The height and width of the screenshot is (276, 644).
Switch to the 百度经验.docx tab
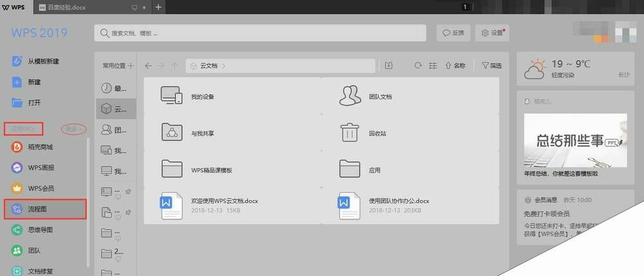(92, 7)
